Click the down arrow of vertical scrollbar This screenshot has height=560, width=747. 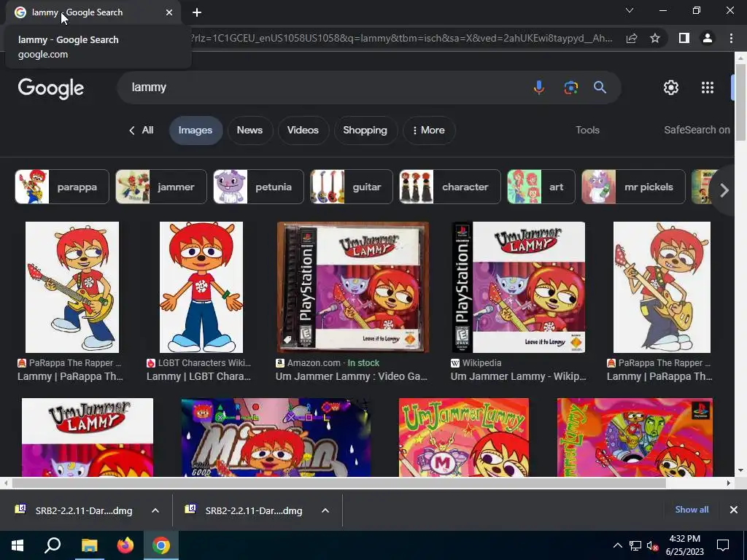point(740,470)
